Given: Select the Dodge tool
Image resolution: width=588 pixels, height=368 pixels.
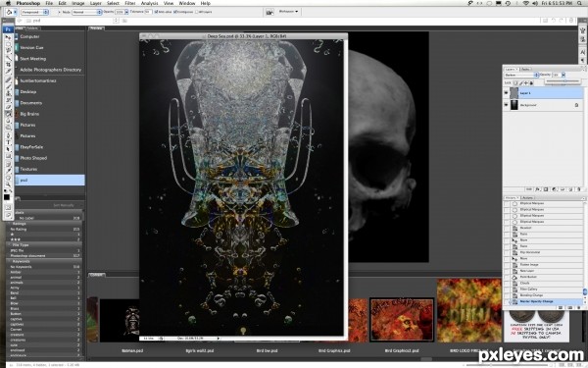Looking at the screenshot, I should 8,127.
